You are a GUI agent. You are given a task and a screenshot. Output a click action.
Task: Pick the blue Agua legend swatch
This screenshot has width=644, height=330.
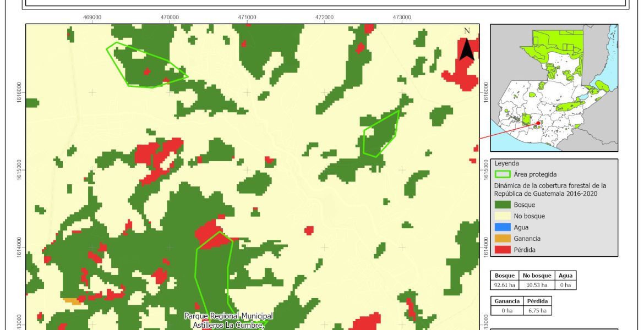point(503,227)
